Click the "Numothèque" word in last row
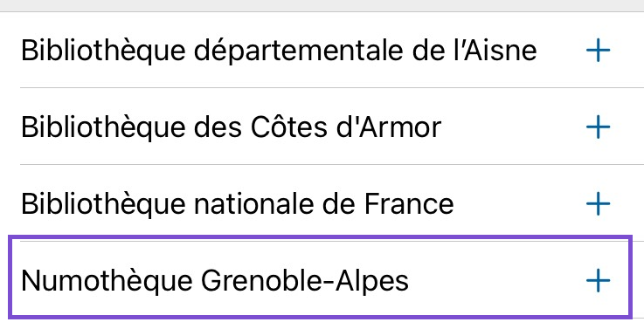 point(107,281)
